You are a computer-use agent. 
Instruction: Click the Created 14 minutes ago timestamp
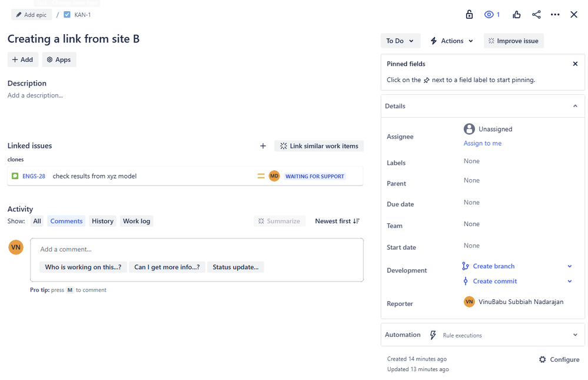417,359
